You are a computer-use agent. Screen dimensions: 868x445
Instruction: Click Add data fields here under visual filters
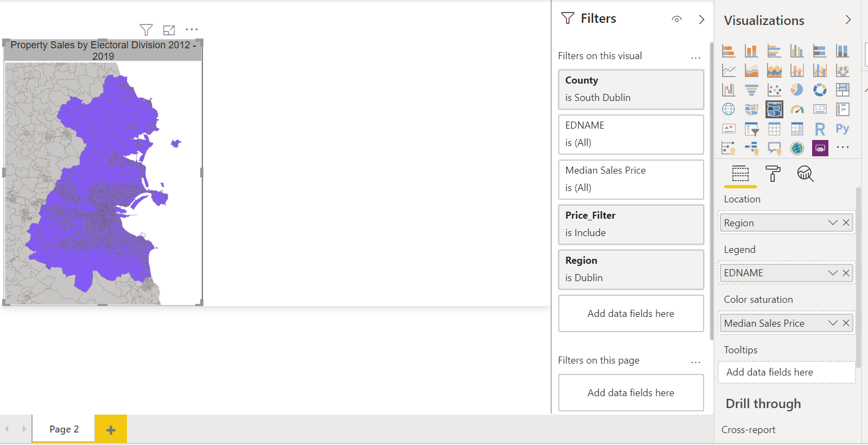pos(631,314)
